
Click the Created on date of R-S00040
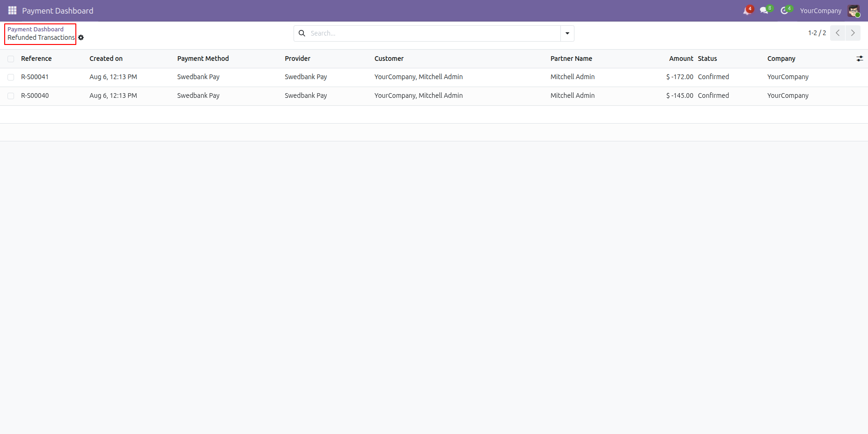pyautogui.click(x=113, y=96)
